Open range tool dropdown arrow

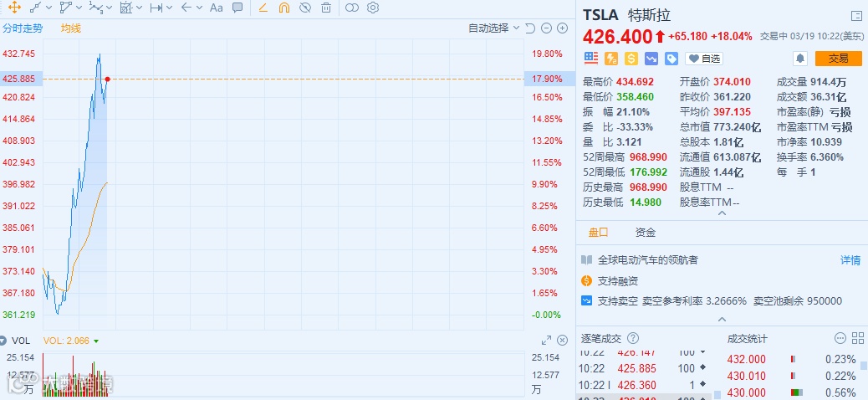click(x=170, y=8)
